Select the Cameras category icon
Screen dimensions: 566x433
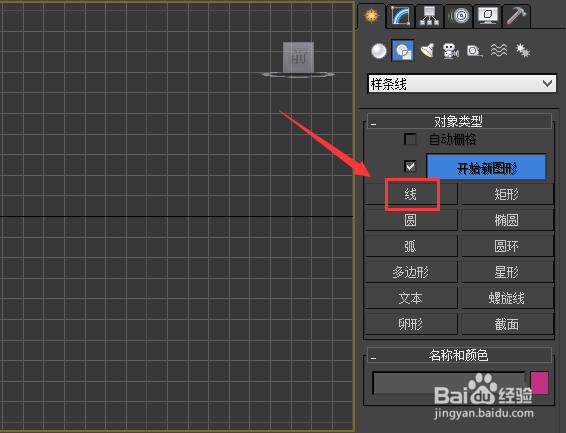click(451, 51)
